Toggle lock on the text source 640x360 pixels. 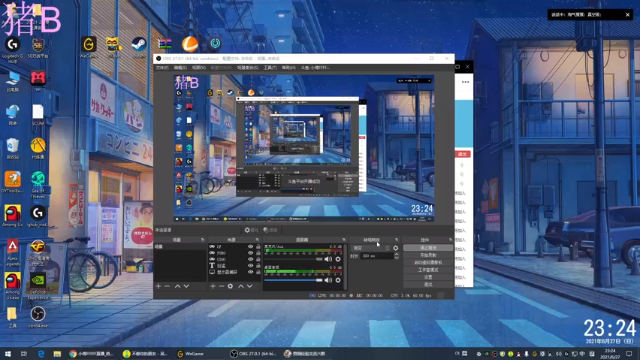258,265
